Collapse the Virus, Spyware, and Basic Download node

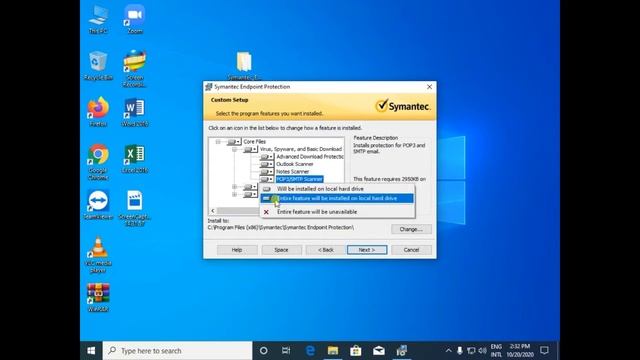[x=234, y=149]
